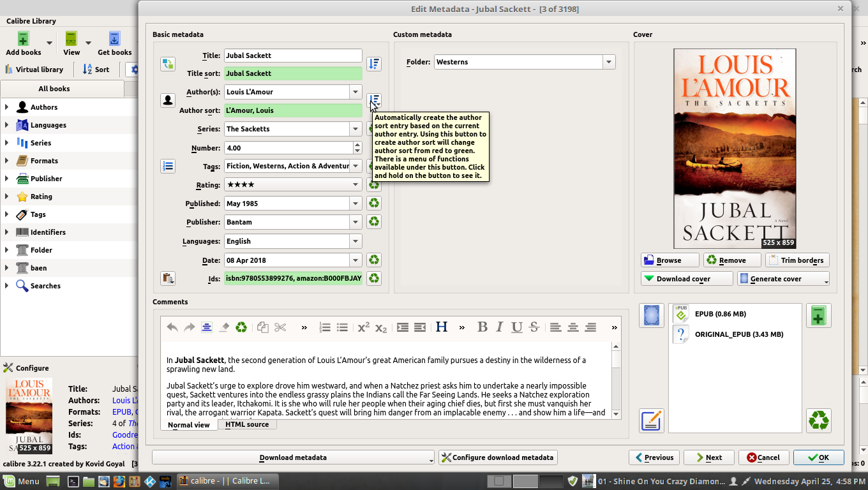Apply subscript formatting
Screen dimensions: 868x490
(x=381, y=327)
